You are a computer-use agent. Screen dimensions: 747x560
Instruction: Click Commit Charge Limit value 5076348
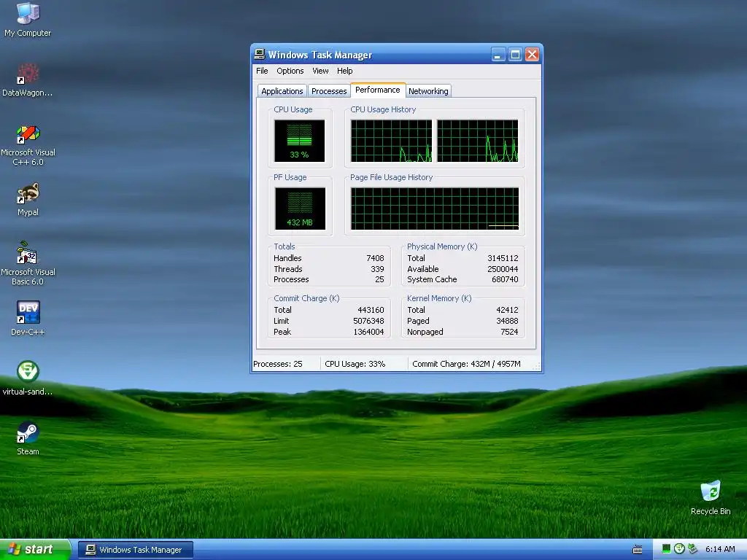368,321
